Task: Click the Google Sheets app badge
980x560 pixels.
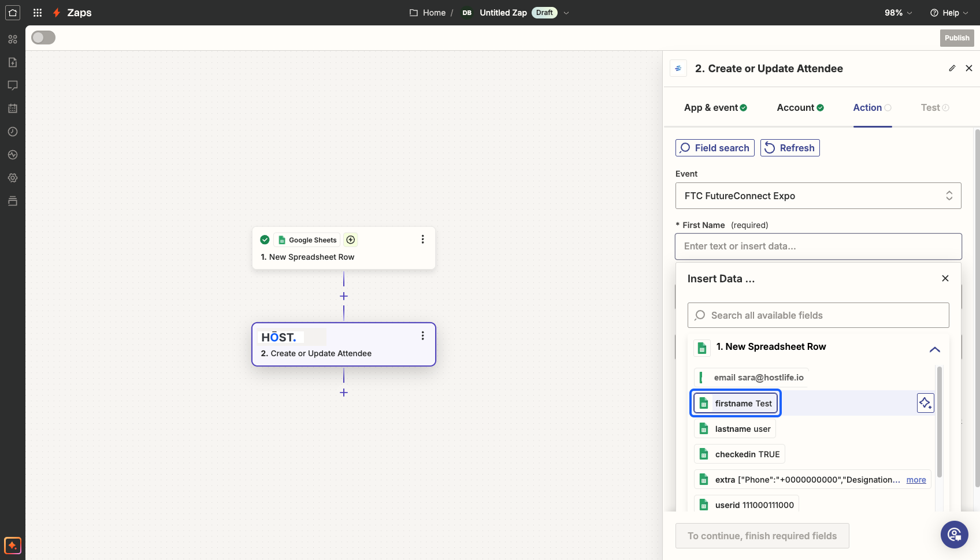Action: click(307, 240)
